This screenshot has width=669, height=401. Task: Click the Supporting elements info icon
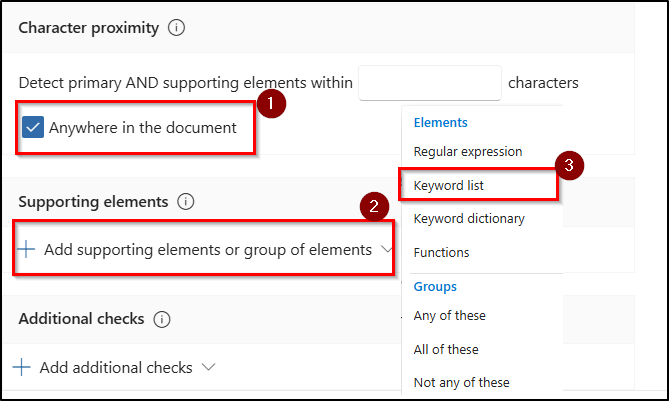(185, 202)
